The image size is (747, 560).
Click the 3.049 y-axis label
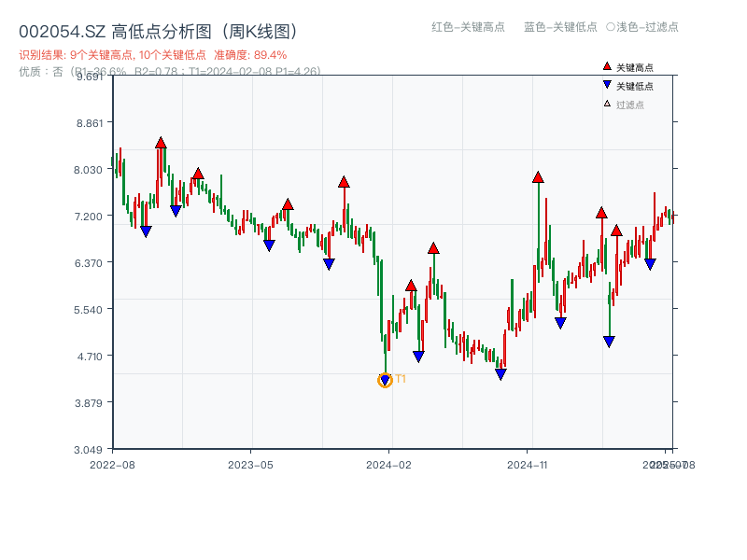click(88, 450)
